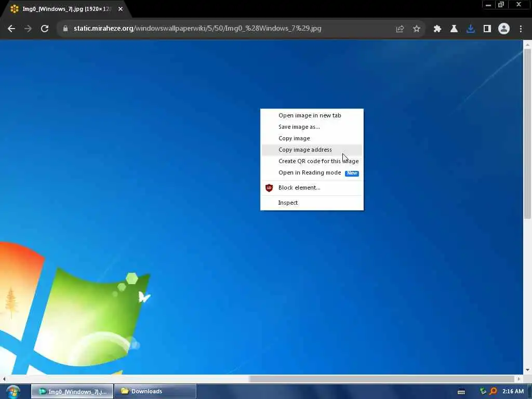Open the profile avatar menu

point(504,29)
